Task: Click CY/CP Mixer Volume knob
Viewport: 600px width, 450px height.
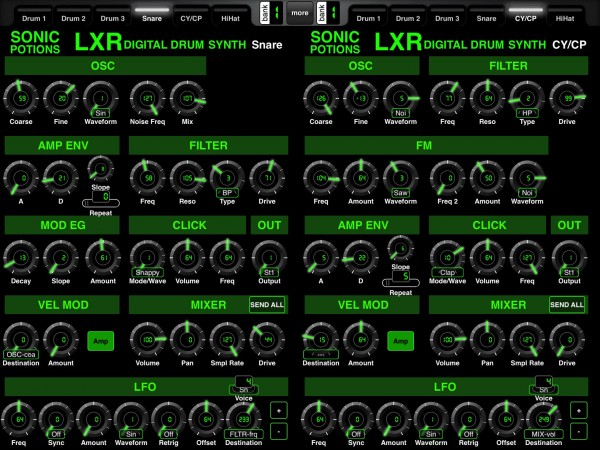Action: coord(448,339)
